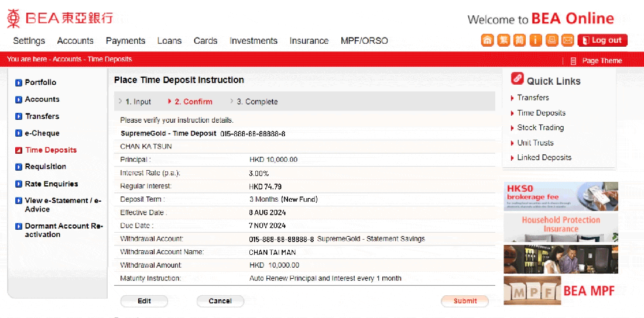
Task: Switch to Simplified Chinese (简) language
Action: [519, 40]
